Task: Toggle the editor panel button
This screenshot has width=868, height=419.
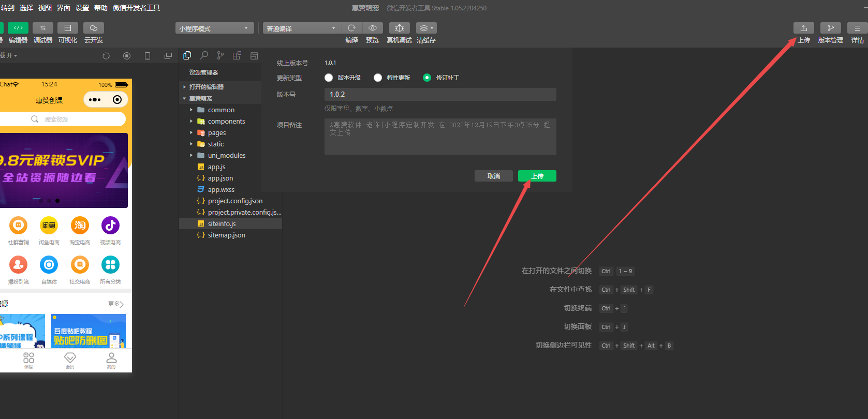Action: [18, 28]
